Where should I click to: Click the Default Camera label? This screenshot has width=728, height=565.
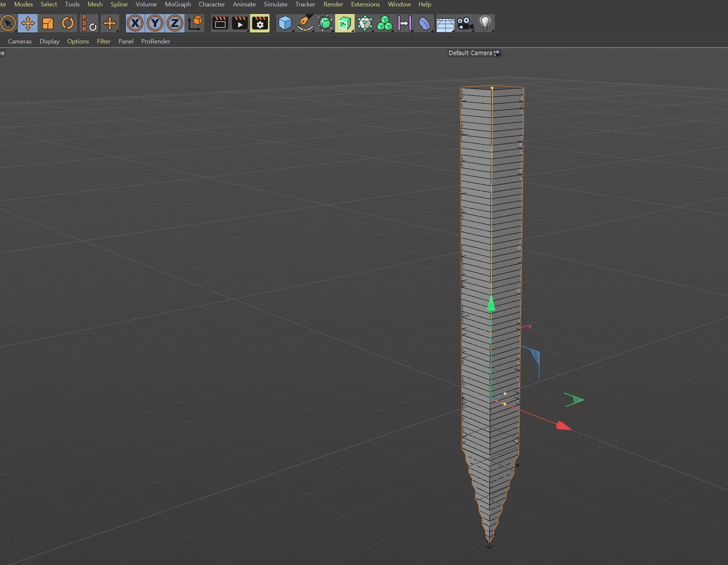pyautogui.click(x=470, y=53)
